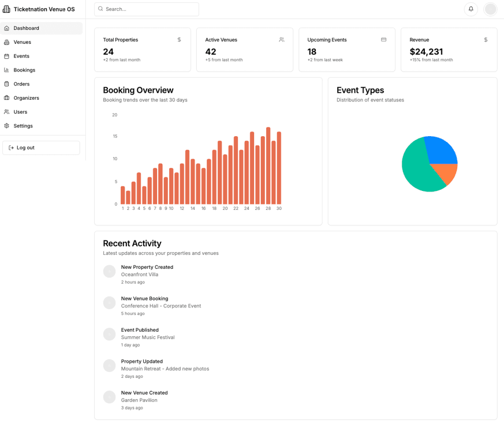Go to Events in the sidebar

[21, 56]
